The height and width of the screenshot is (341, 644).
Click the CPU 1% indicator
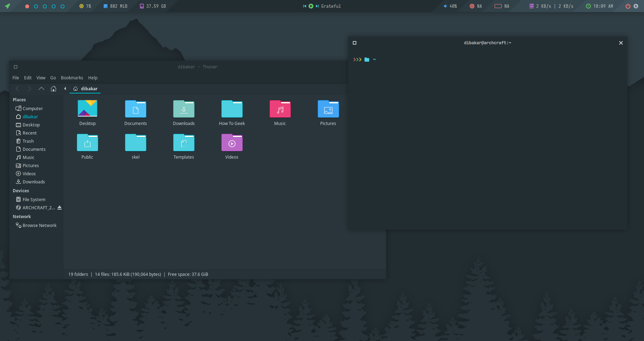[85, 6]
